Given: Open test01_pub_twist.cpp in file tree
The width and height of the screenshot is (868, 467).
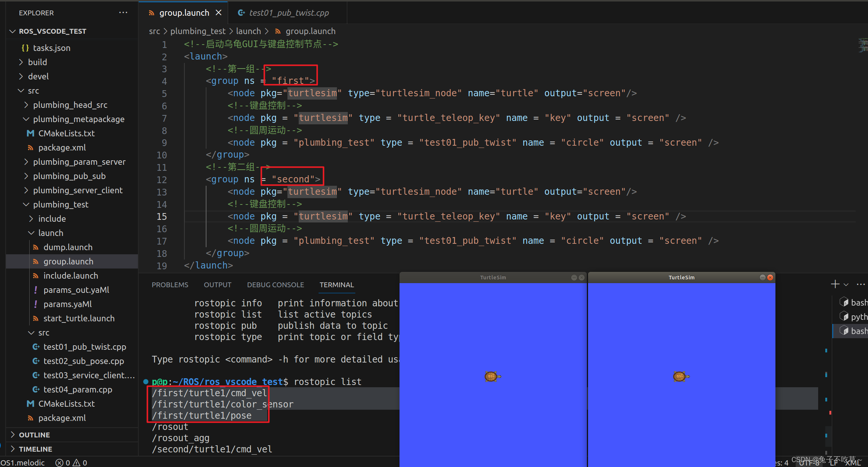Looking at the screenshot, I should point(84,347).
